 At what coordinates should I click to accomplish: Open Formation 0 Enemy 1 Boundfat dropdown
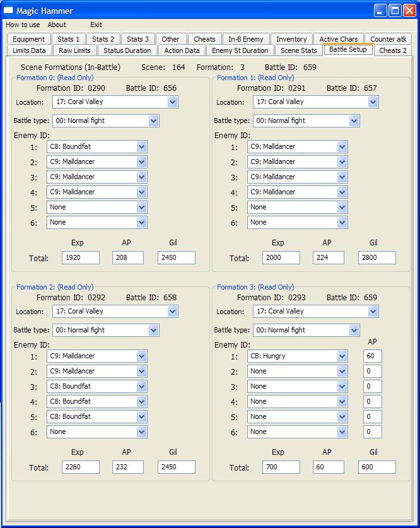coord(97,147)
